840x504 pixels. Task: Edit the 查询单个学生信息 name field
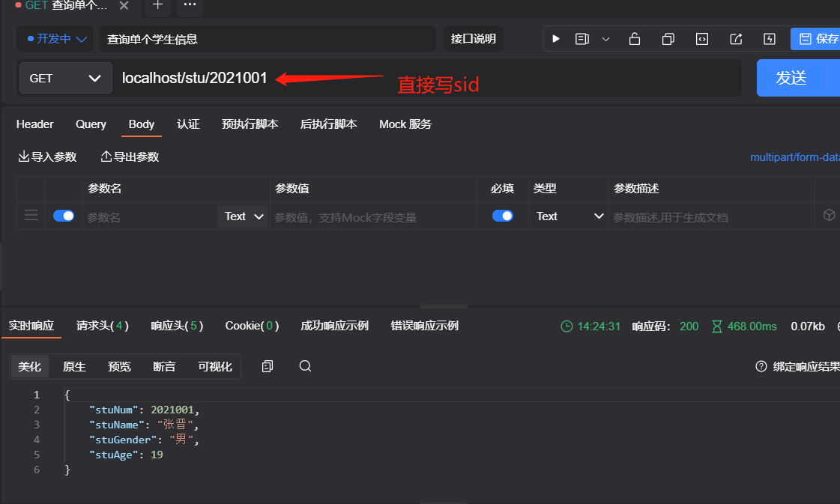click(267, 38)
